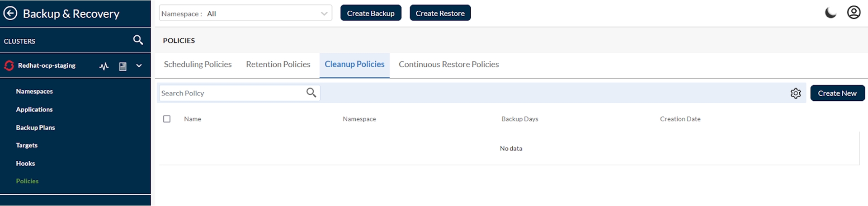
Task: Switch to the Scheduling Policies tab
Action: pyautogui.click(x=198, y=65)
